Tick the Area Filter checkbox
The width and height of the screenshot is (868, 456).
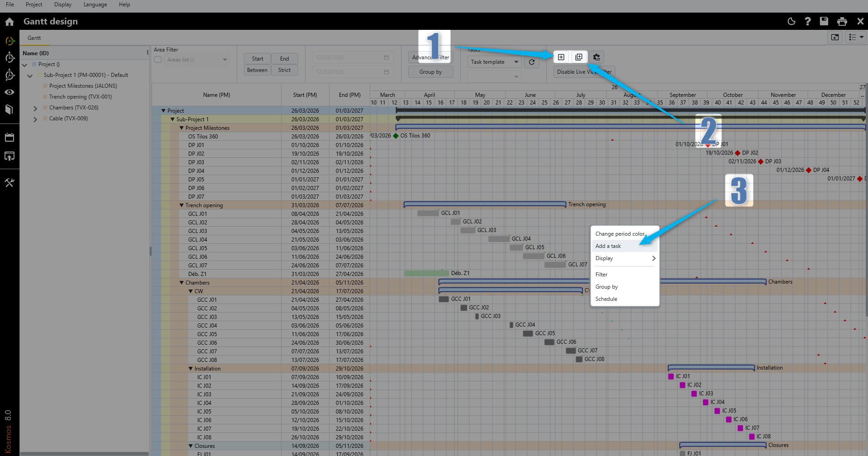point(158,60)
